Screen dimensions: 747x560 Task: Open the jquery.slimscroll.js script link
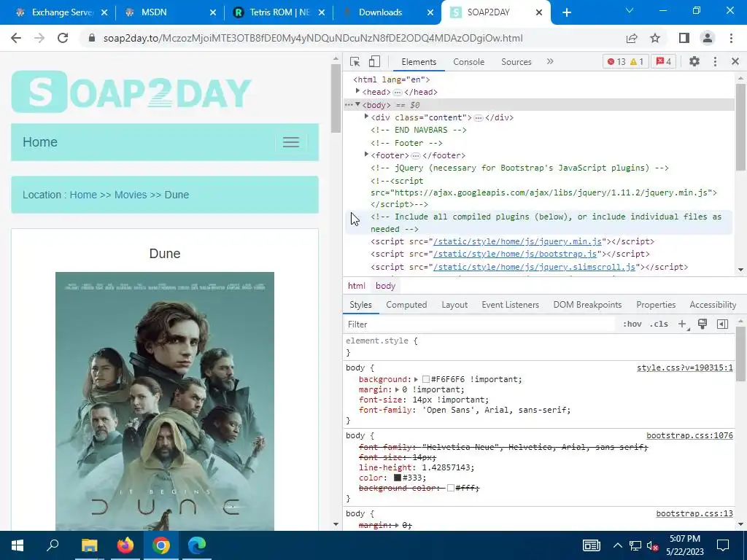pyautogui.click(x=534, y=267)
